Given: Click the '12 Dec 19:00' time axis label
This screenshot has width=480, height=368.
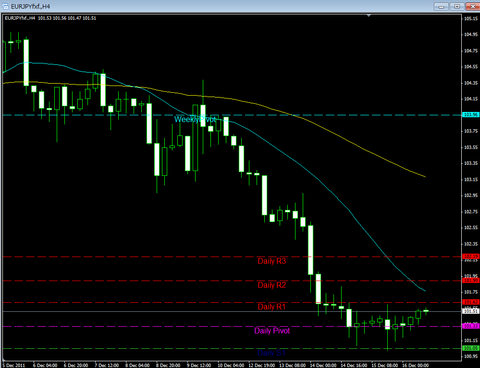Looking at the screenshot, I should point(262,365).
